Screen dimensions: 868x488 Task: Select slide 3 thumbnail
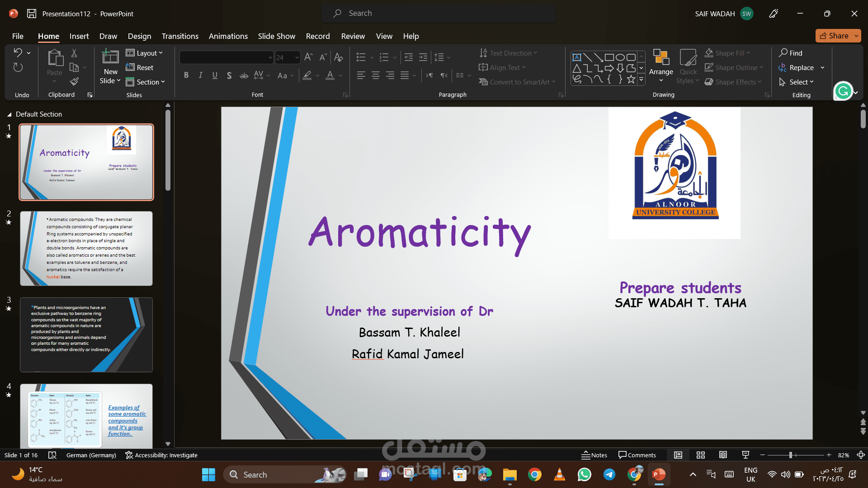(86, 334)
